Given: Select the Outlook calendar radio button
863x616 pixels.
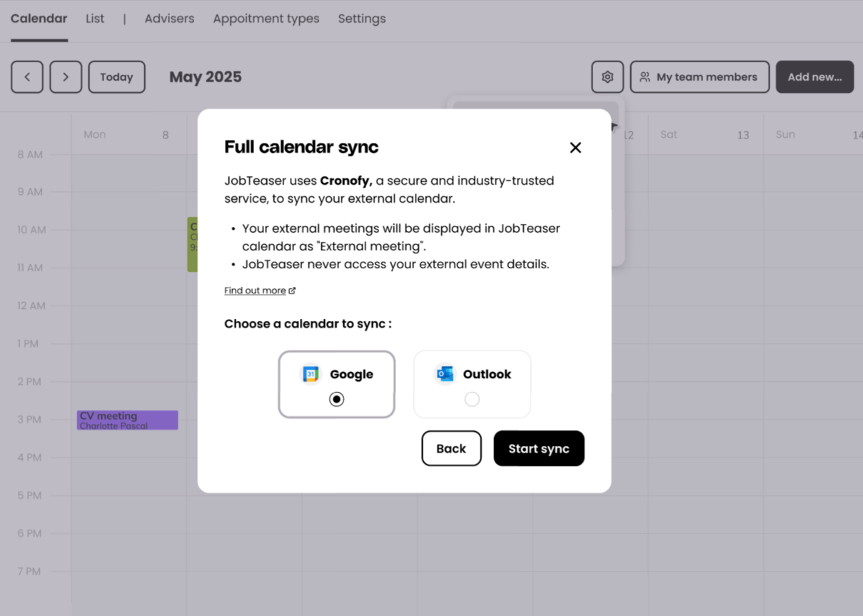Looking at the screenshot, I should tap(472, 400).
